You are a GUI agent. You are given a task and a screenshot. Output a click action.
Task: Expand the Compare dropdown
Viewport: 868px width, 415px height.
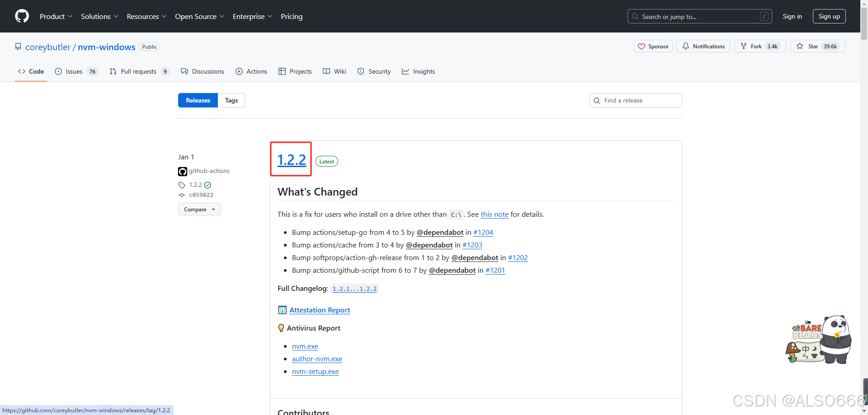[199, 209]
